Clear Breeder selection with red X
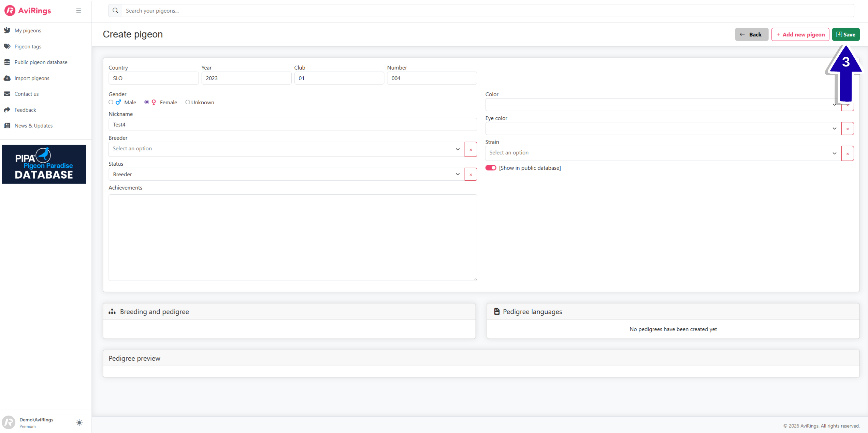The image size is (868, 433). click(471, 149)
